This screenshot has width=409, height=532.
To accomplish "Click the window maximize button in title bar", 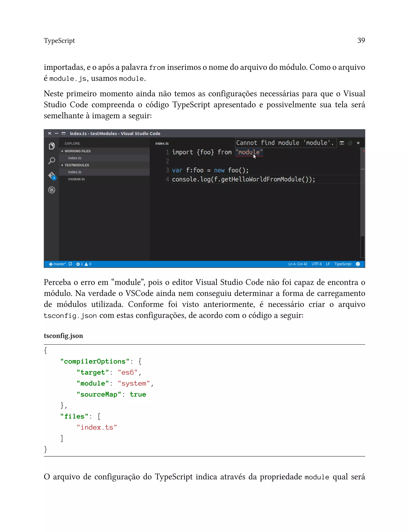I will point(64,133).
